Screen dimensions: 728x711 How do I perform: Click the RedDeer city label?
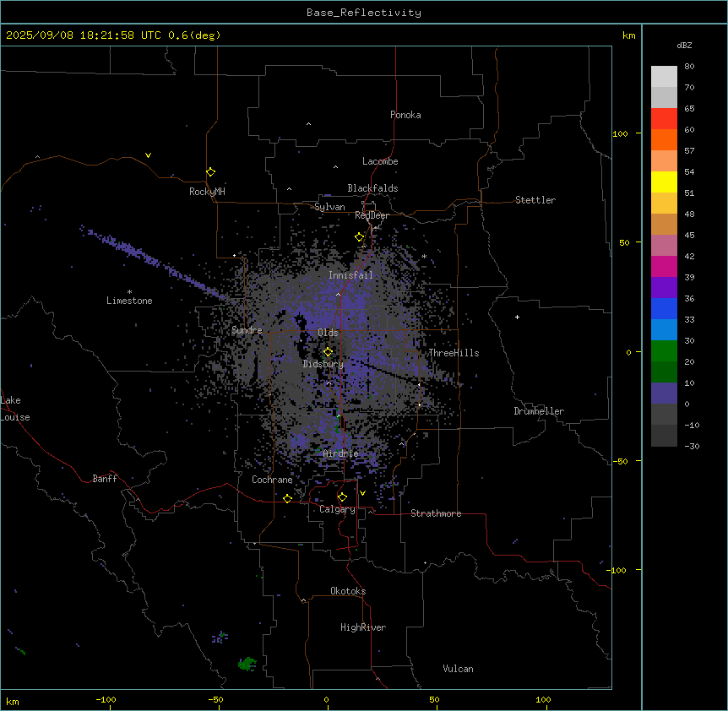pyautogui.click(x=372, y=215)
